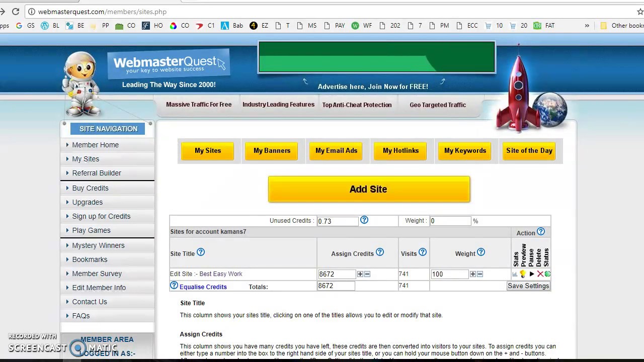Open Referral Builder in sidebar
This screenshot has height=362, width=644.
(97, 173)
